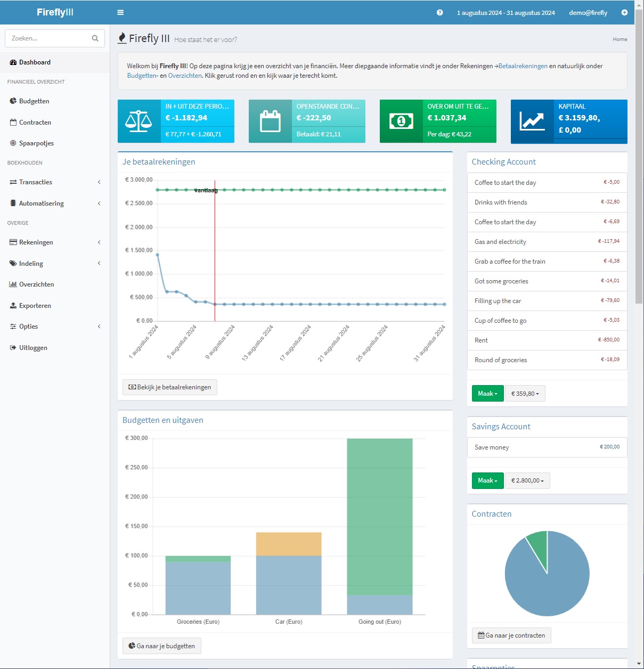Click the green Going out budget bar
The height and width of the screenshot is (669, 644).
[380, 516]
